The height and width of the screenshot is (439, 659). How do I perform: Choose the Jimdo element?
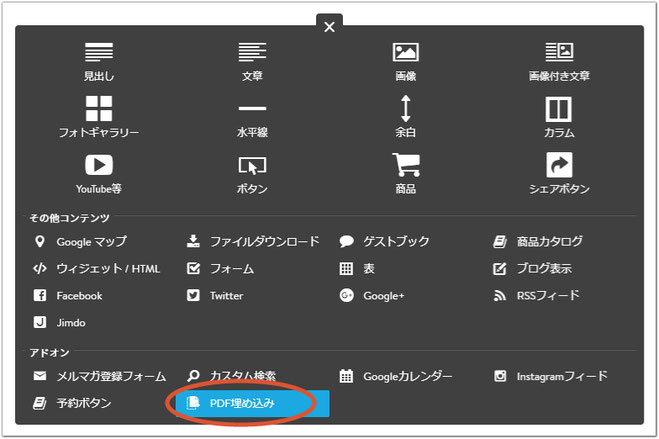tap(59, 323)
